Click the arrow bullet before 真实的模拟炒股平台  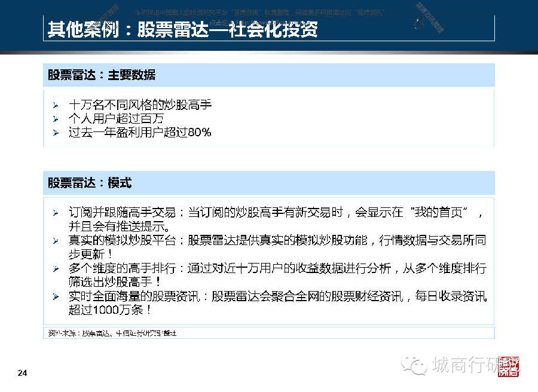click(56, 241)
